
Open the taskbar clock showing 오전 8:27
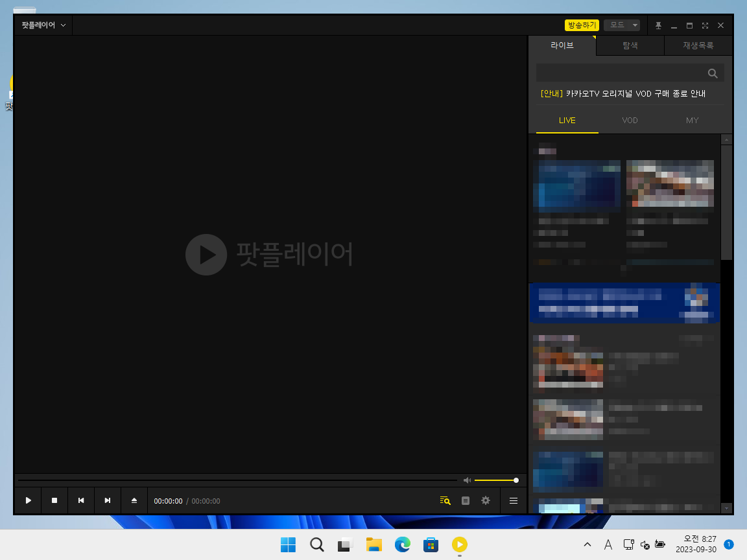[x=696, y=544]
